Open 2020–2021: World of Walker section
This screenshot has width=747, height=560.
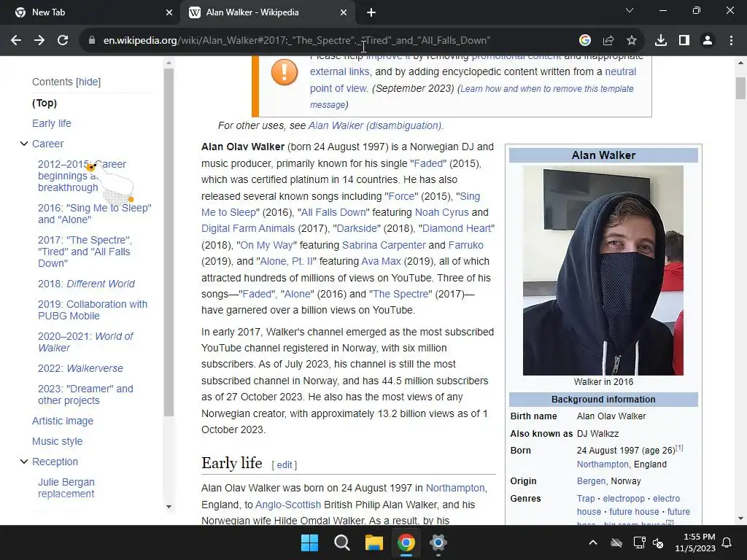click(85, 342)
